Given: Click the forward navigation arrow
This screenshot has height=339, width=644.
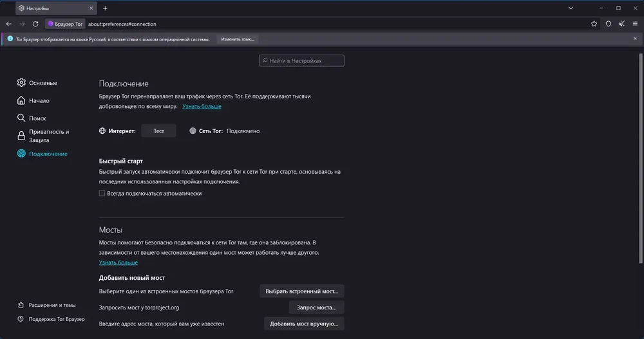Looking at the screenshot, I should (22, 24).
